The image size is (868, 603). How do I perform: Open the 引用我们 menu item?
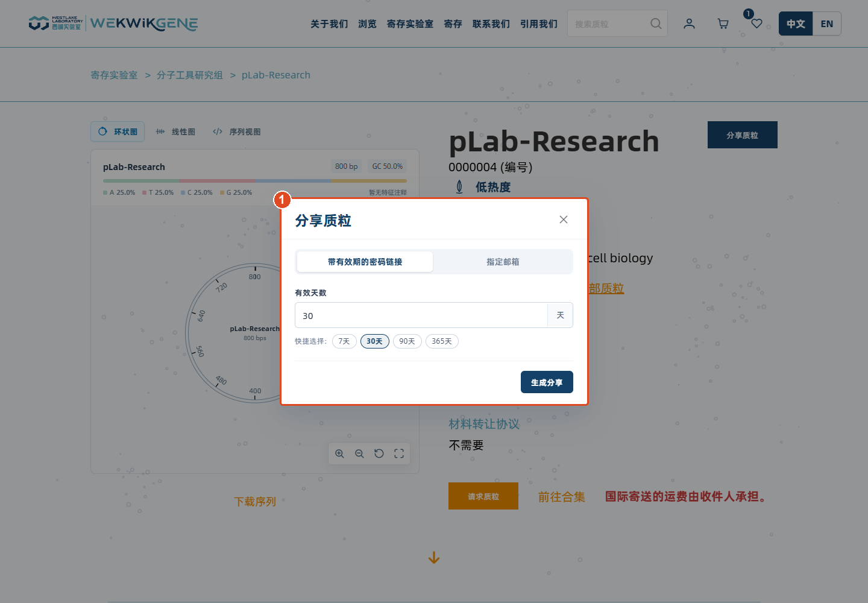539,24
